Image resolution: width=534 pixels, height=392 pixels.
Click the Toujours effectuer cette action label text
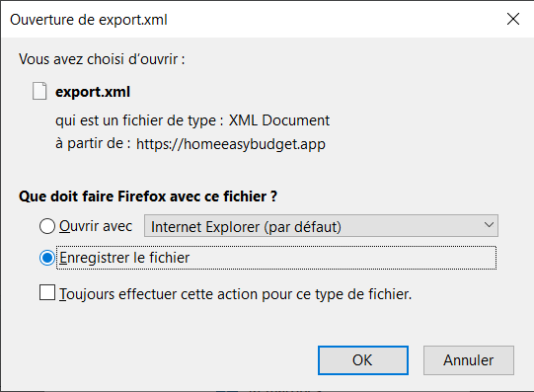coord(235,294)
